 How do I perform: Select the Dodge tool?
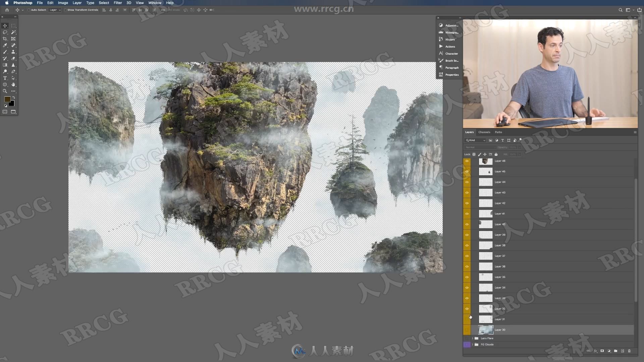pyautogui.click(x=5, y=71)
